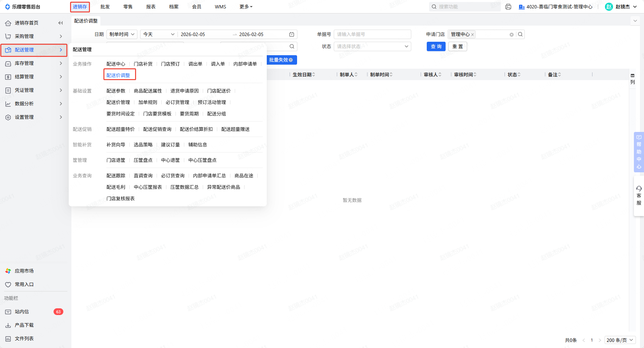
Task: Go to the next page arrow
Action: [x=600, y=340]
